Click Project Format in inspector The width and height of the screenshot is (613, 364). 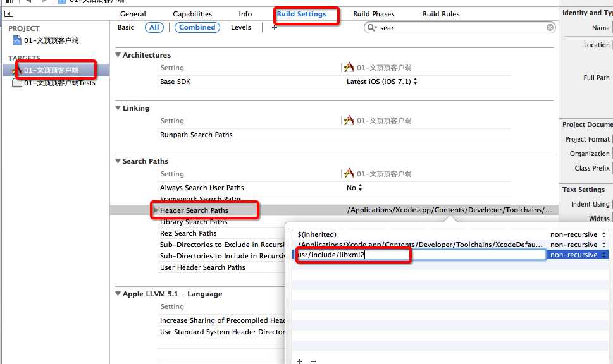pyautogui.click(x=587, y=139)
